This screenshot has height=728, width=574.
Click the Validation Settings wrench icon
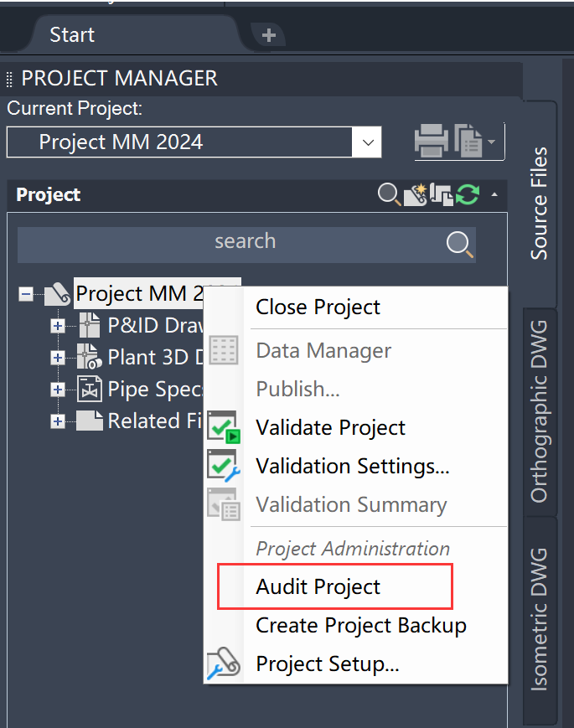[223, 466]
